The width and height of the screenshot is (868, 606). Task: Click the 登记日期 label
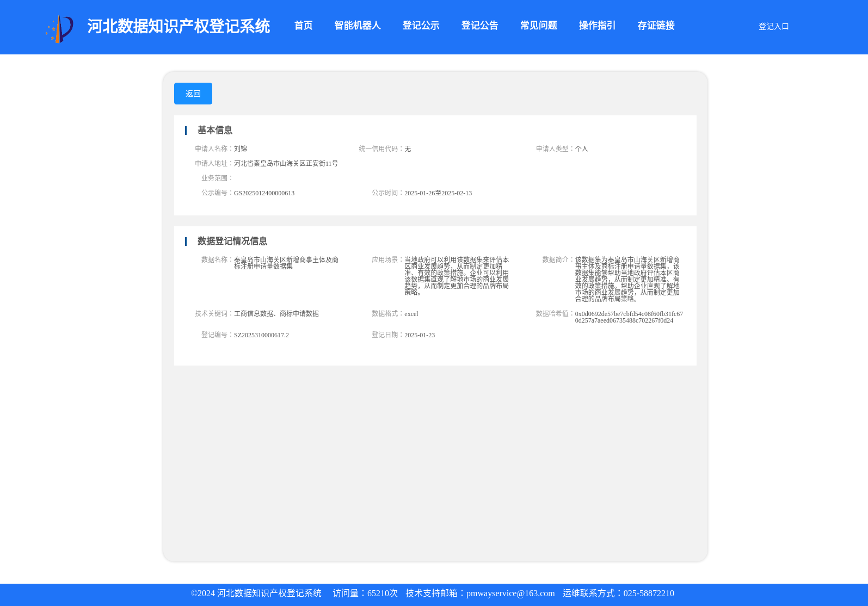click(387, 335)
